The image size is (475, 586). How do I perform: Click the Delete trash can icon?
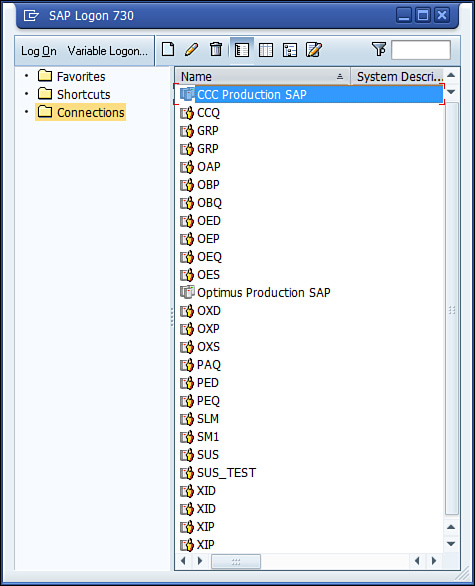216,49
